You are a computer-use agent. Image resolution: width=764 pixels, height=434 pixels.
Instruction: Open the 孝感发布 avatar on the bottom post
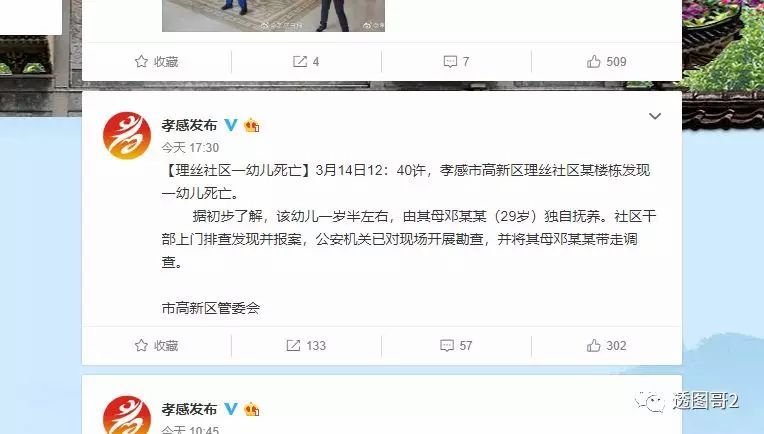[127, 415]
